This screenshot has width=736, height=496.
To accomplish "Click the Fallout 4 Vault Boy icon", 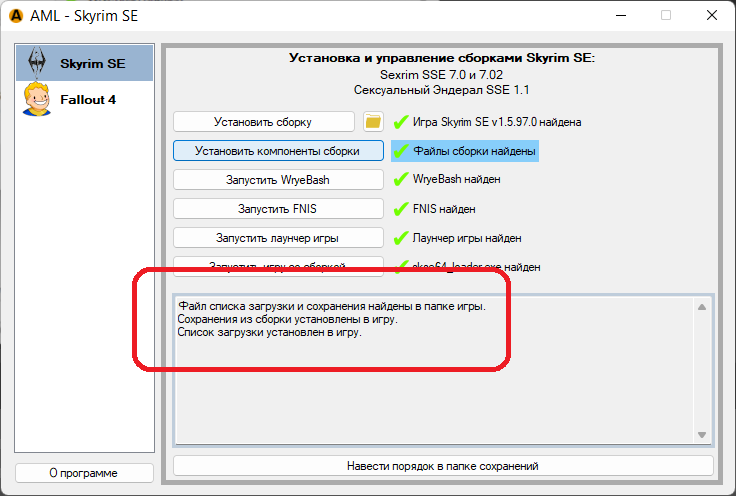I will [37, 100].
